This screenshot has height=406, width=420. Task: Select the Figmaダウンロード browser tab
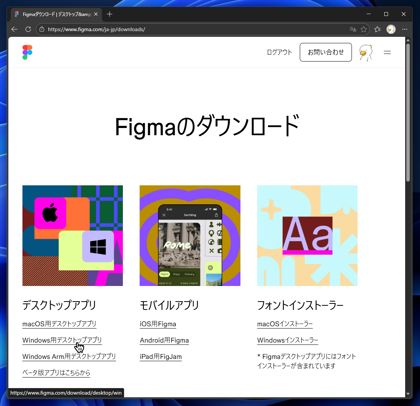[57, 14]
